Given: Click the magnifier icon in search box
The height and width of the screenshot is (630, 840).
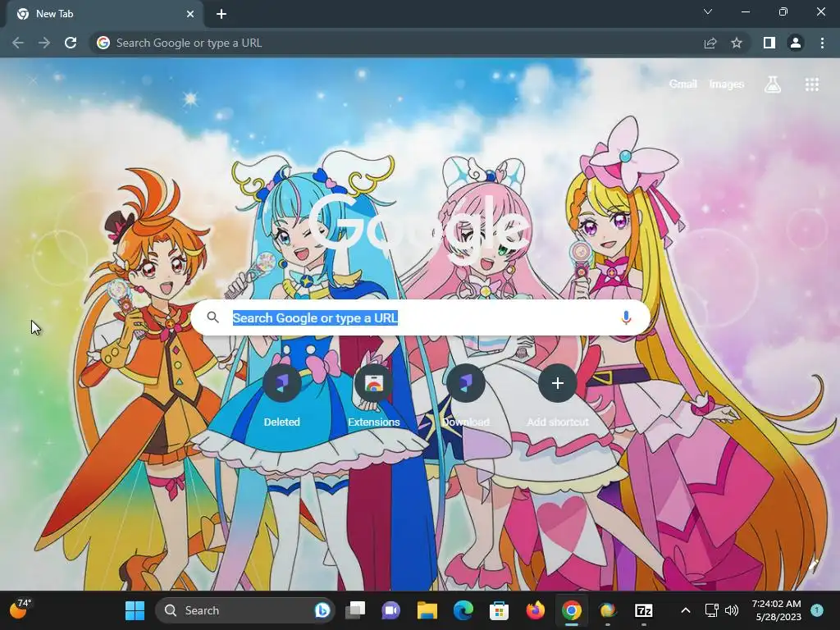Looking at the screenshot, I should click(x=213, y=317).
